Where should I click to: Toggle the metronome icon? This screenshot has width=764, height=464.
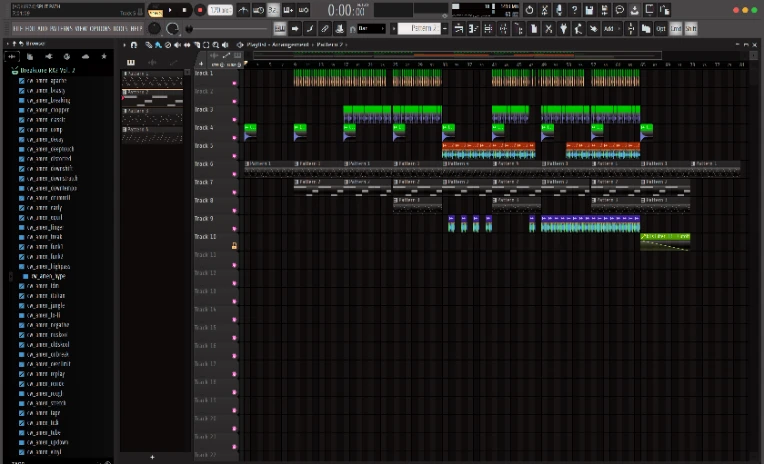(x=243, y=10)
